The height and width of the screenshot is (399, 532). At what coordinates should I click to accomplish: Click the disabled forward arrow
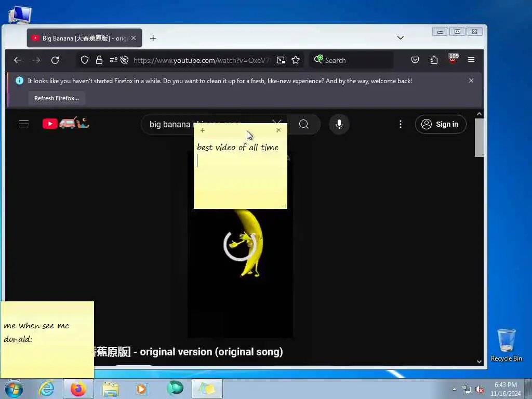(36, 60)
